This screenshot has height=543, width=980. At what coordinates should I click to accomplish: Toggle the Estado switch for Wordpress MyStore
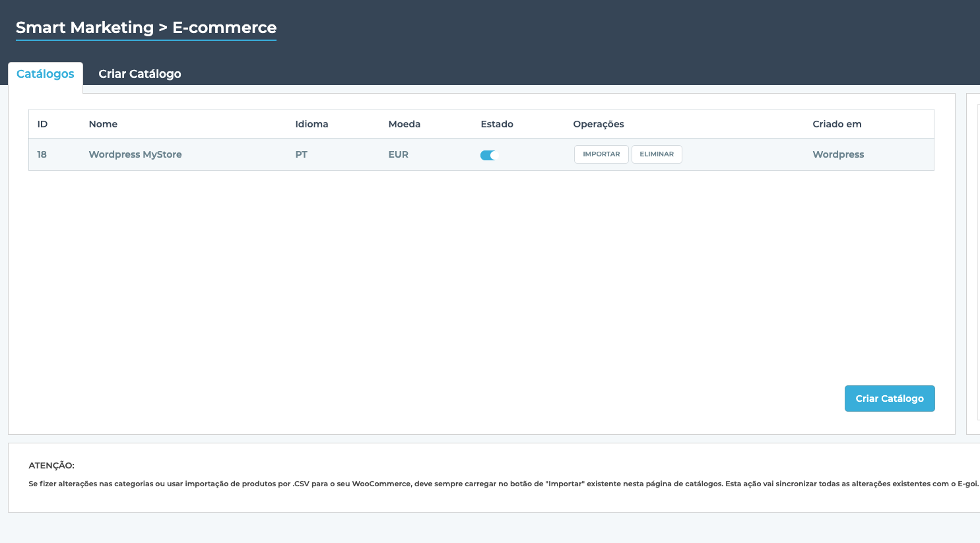488,155
